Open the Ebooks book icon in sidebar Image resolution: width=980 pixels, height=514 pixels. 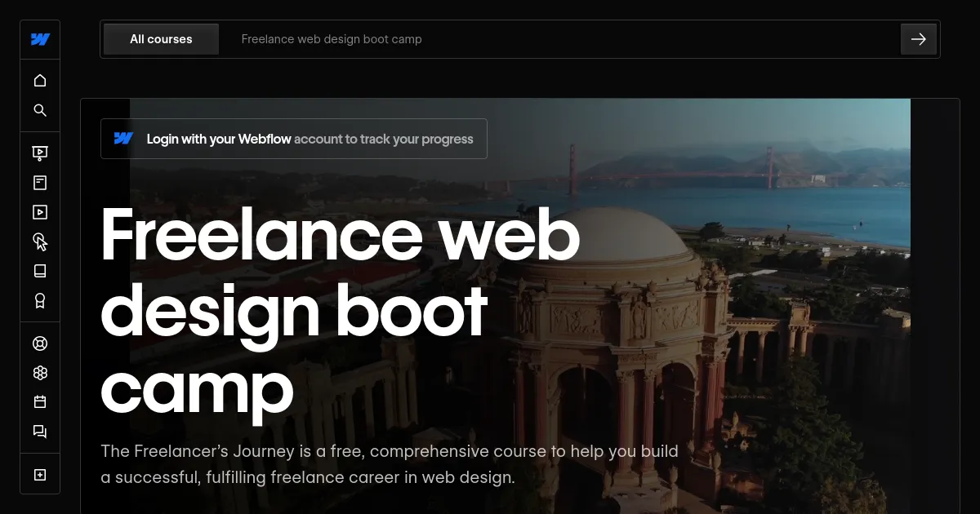(40, 271)
